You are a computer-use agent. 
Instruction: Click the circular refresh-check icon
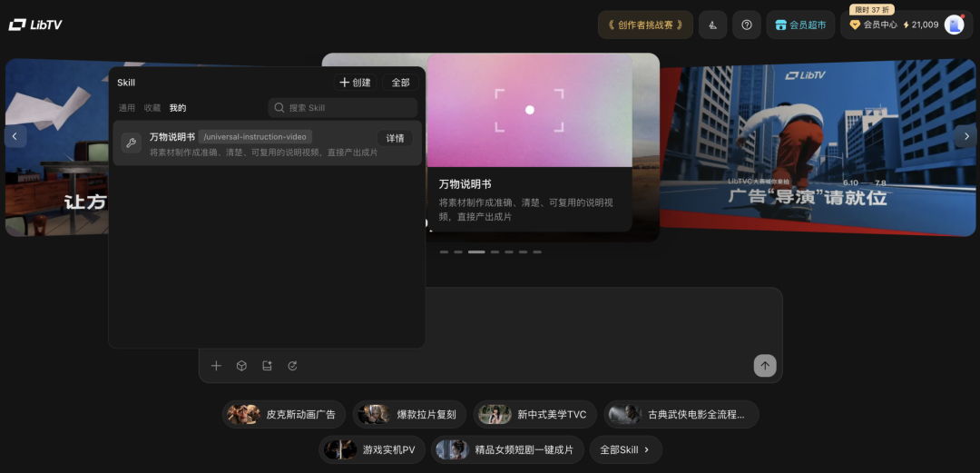click(x=292, y=366)
